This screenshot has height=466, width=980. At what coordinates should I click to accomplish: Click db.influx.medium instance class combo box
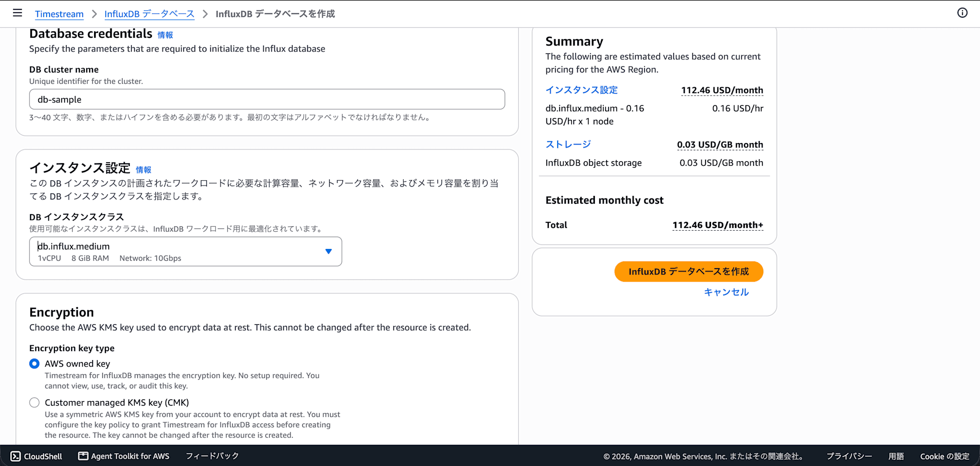(186, 251)
